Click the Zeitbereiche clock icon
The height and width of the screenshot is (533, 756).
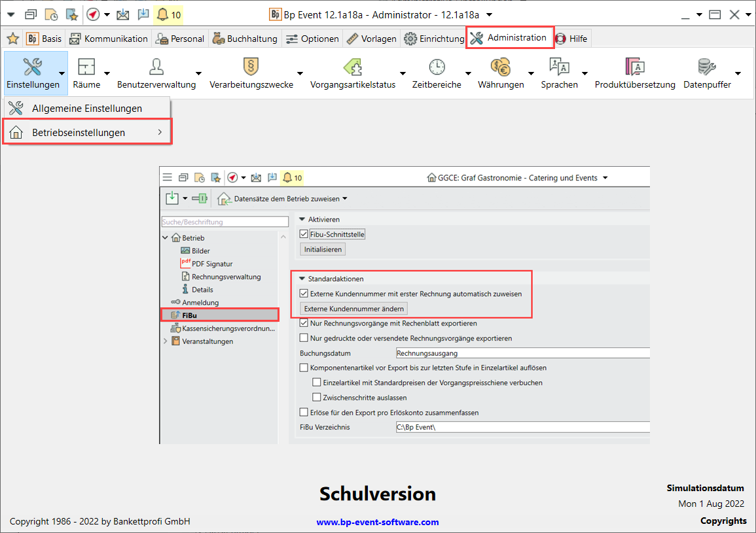click(437, 67)
